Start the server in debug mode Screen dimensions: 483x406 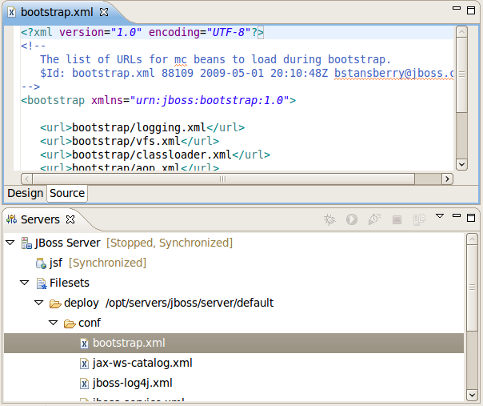(330, 219)
